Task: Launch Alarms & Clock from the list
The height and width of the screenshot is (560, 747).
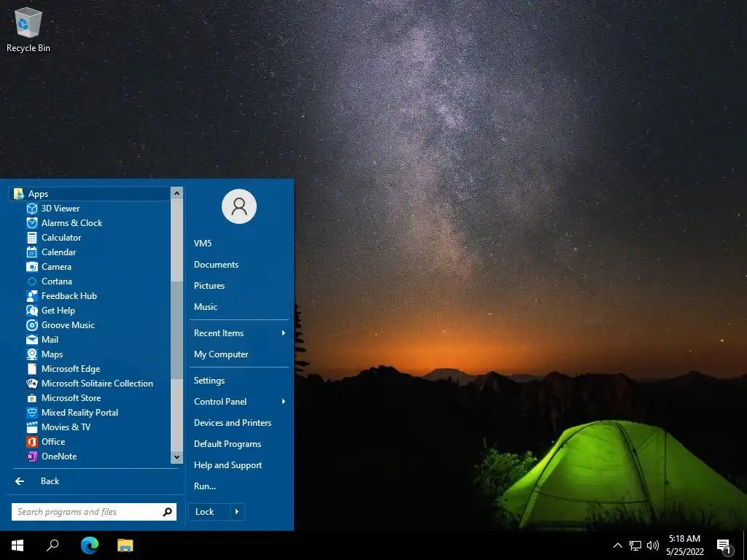Action: pos(71,223)
